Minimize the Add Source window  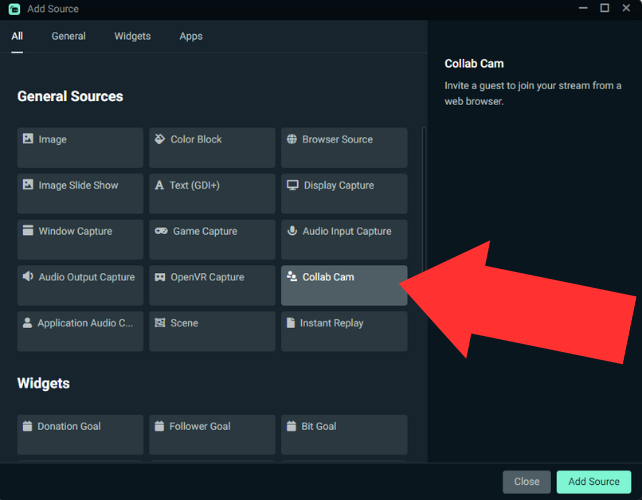click(x=583, y=8)
